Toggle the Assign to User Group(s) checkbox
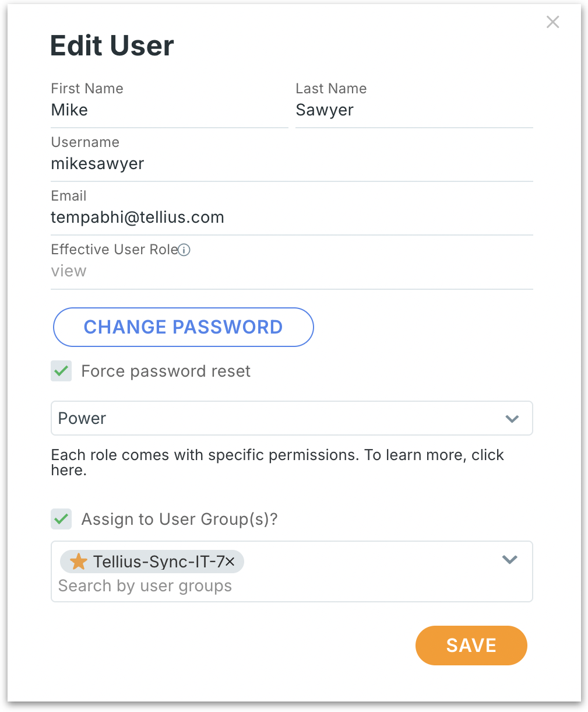The height and width of the screenshot is (712, 588). (x=61, y=519)
